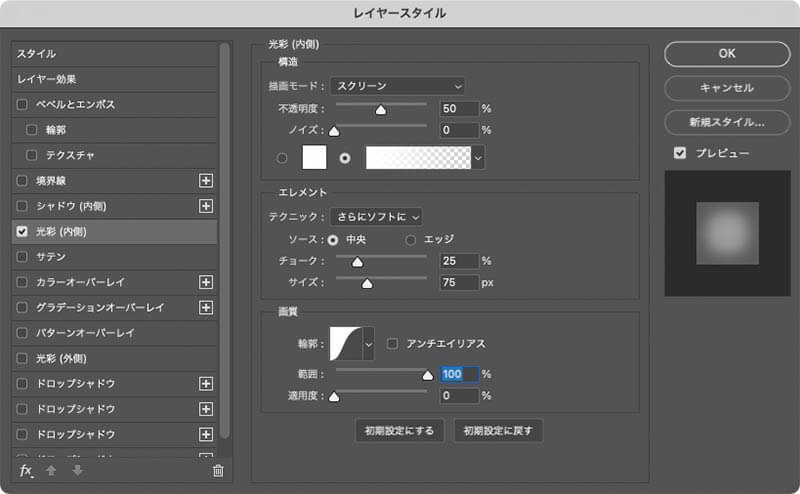
Task: Add another 境界線 effect with plus icon
Action: pos(206,181)
